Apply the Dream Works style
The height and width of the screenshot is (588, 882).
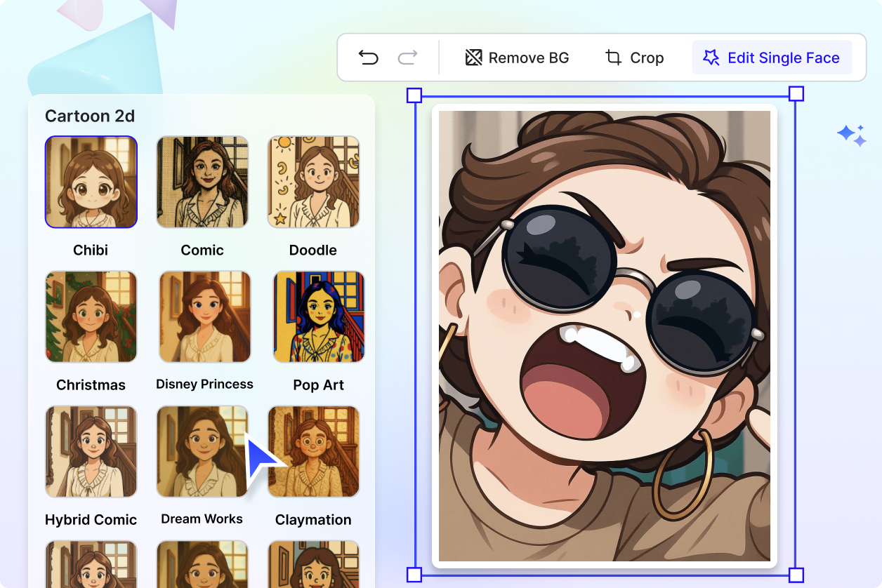[202, 451]
